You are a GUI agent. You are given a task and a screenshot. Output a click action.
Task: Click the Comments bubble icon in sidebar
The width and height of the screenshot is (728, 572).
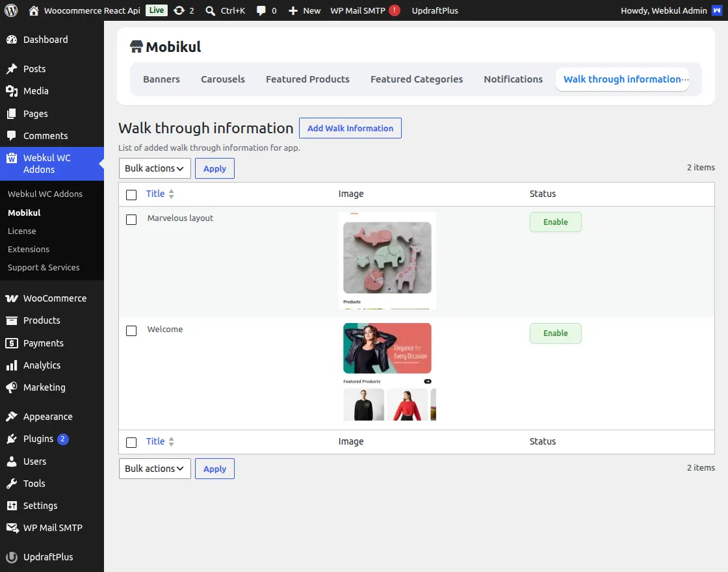[x=12, y=136]
